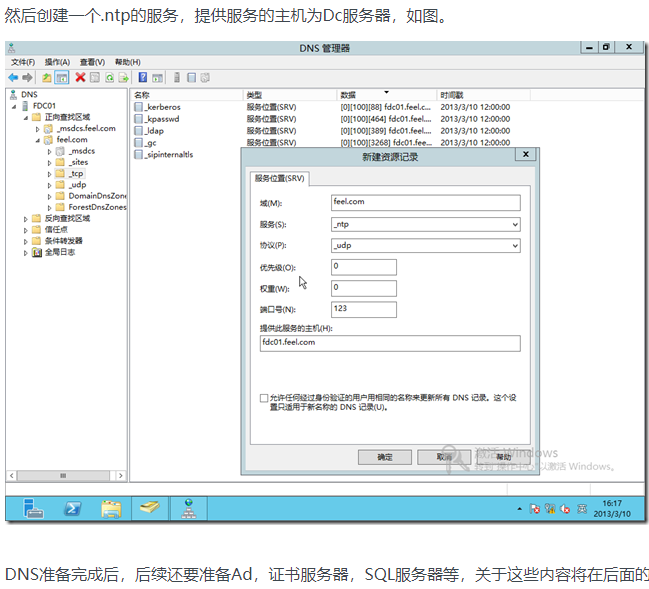Click the Export list toolbar icon

(x=123, y=77)
